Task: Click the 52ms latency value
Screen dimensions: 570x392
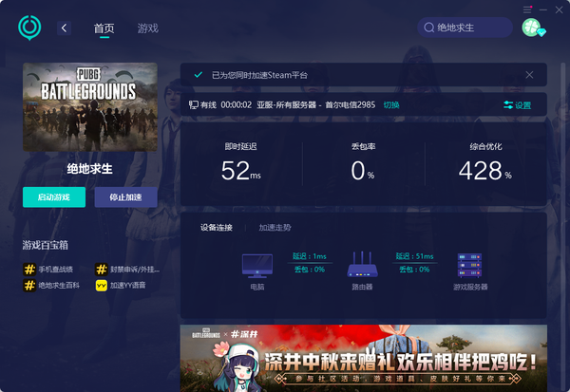Action: [240, 171]
